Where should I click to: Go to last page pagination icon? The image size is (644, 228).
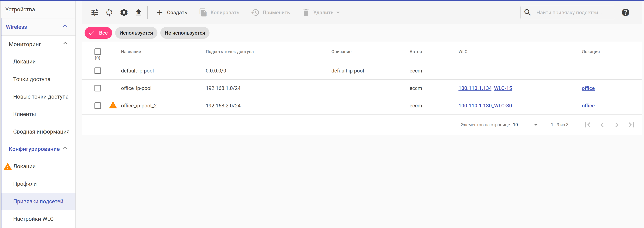[x=631, y=125]
